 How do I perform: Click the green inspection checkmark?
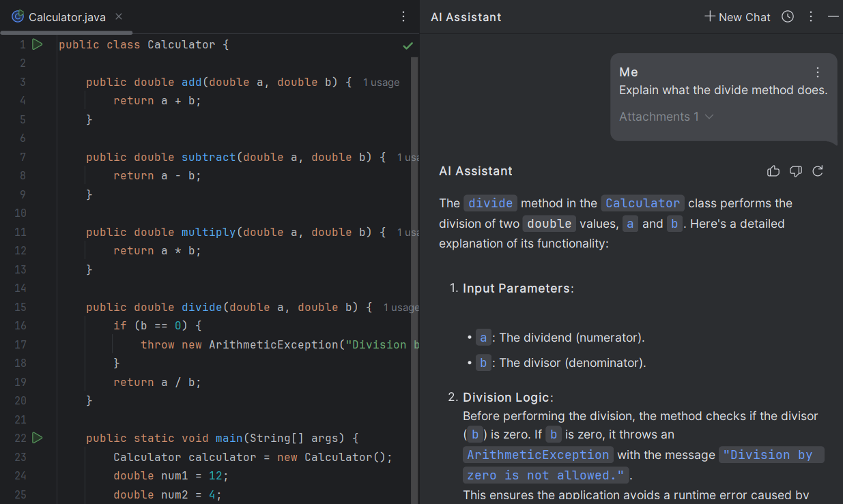(x=408, y=46)
